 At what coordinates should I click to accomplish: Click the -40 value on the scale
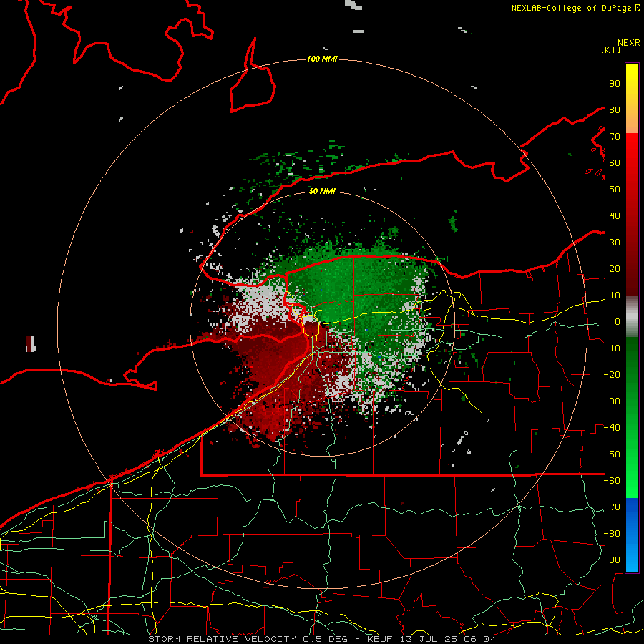pyautogui.click(x=612, y=428)
